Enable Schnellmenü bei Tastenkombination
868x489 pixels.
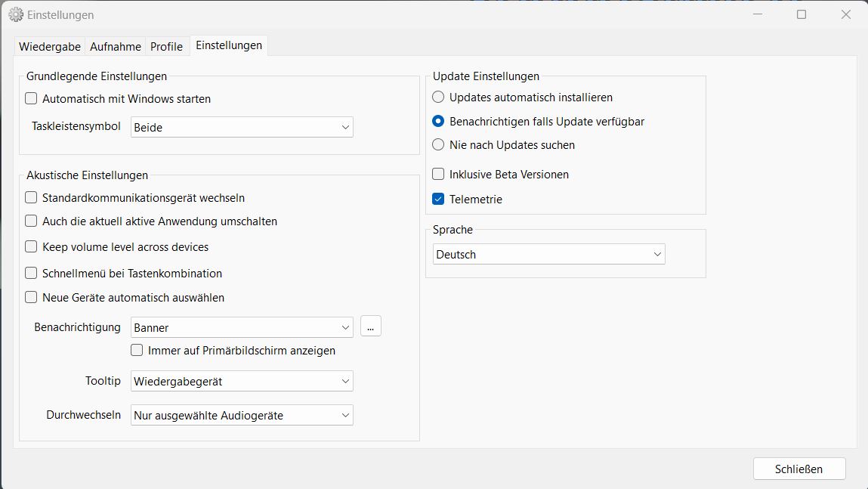pos(31,273)
